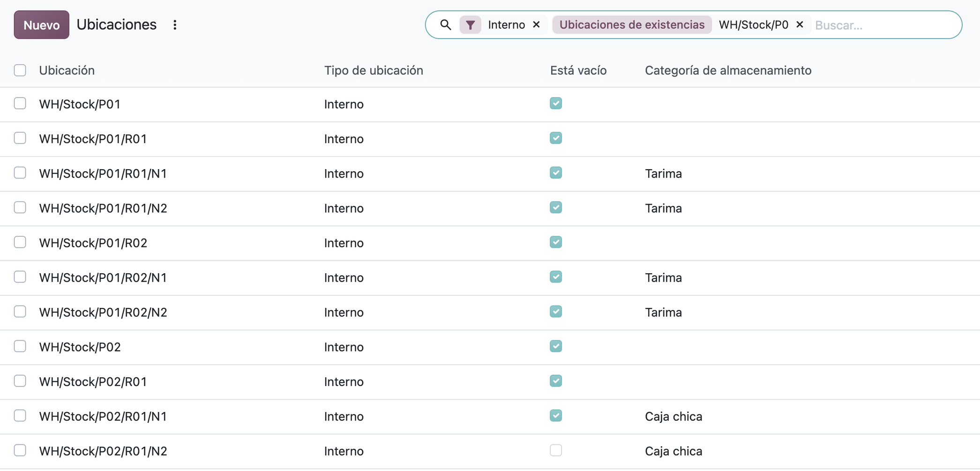Image resolution: width=980 pixels, height=471 pixels.
Task: Click Está vacío checkbox for WH/Stock/P02/R01/N1
Action: (556, 415)
